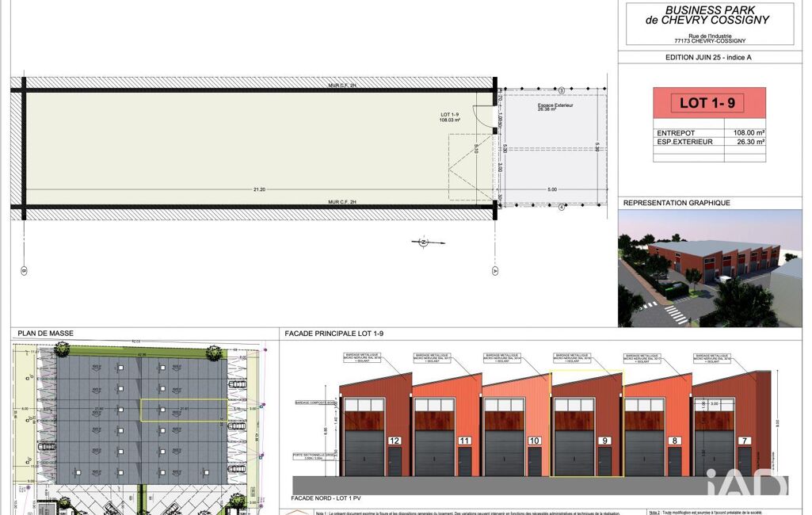Click unit number 12 on the facade

coord(395,440)
